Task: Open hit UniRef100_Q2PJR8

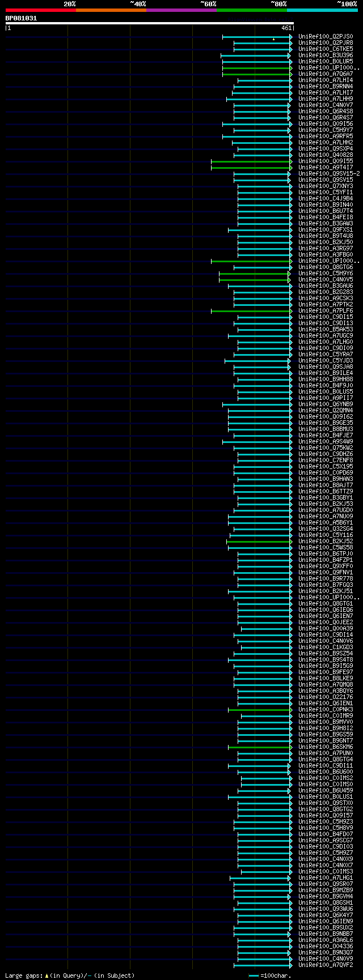Action: [326, 42]
